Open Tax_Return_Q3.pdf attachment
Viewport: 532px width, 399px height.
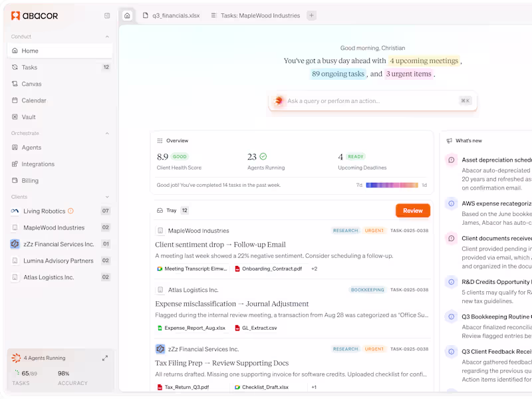[184, 388]
